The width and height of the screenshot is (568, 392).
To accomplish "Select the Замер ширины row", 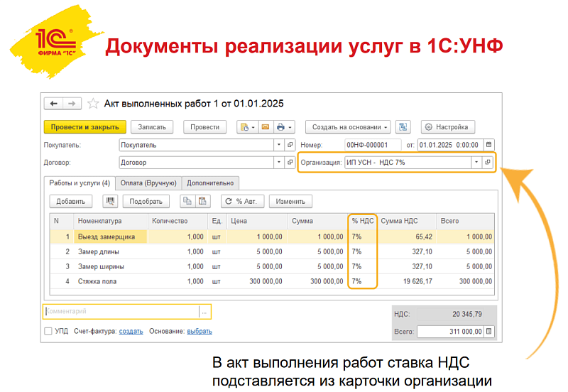I will [272, 266].
